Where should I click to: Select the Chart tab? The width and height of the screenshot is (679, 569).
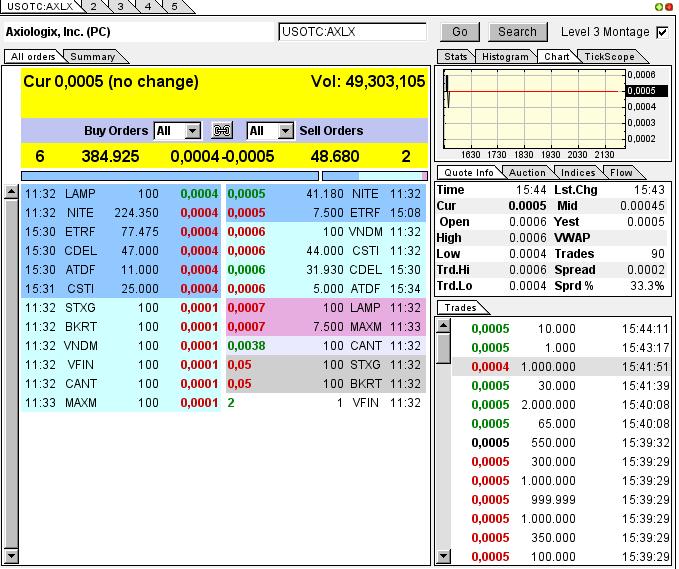[x=556, y=57]
